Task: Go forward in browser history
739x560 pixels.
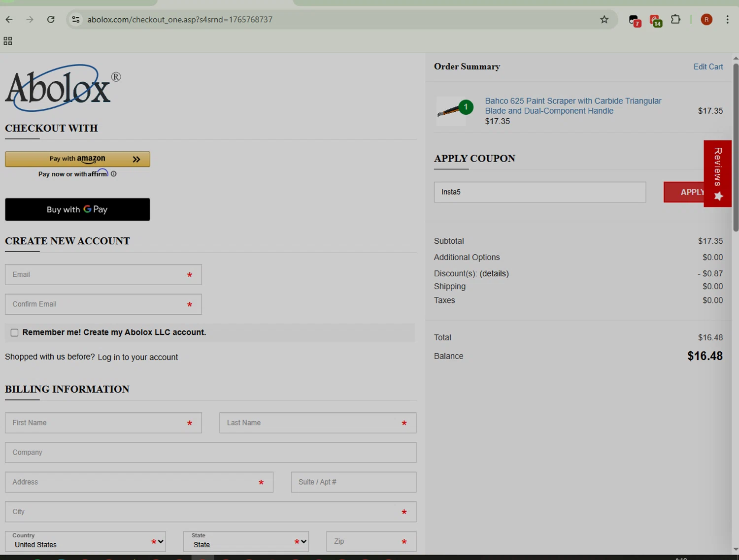Action: tap(30, 20)
